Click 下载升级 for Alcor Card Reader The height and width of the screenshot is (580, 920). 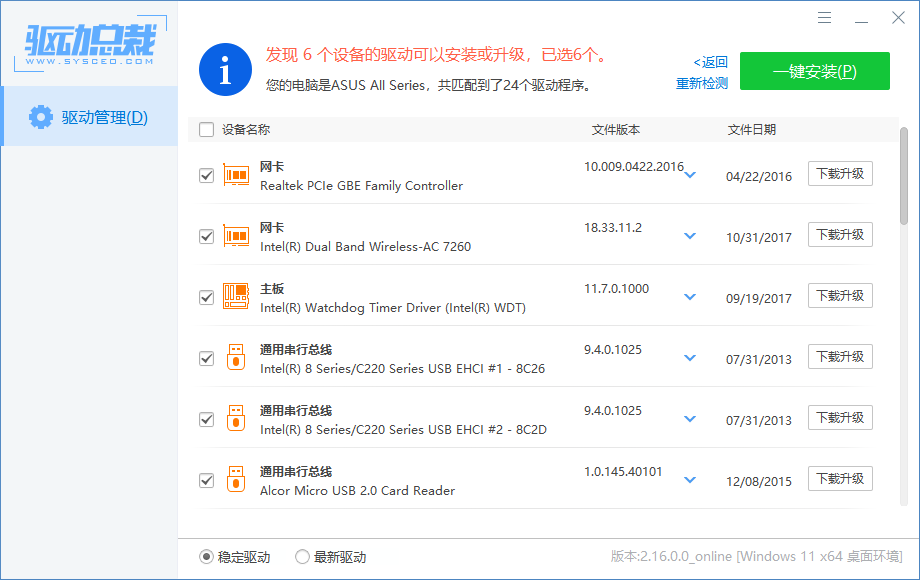click(840, 479)
